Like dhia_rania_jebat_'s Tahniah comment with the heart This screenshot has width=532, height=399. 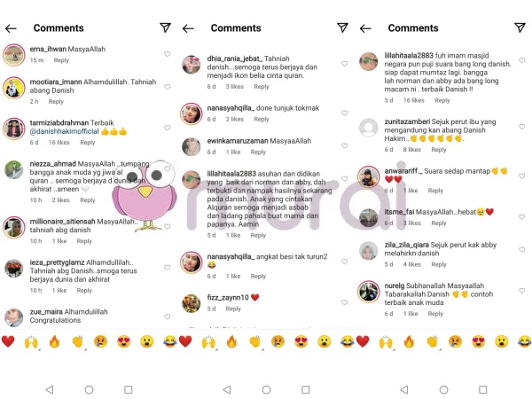point(344,64)
